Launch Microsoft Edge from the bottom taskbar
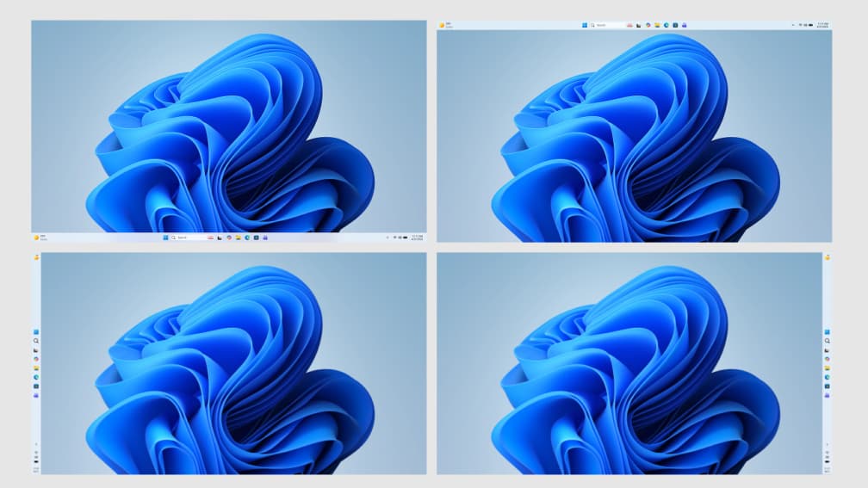Viewport: 868px width, 488px height. 247,238
